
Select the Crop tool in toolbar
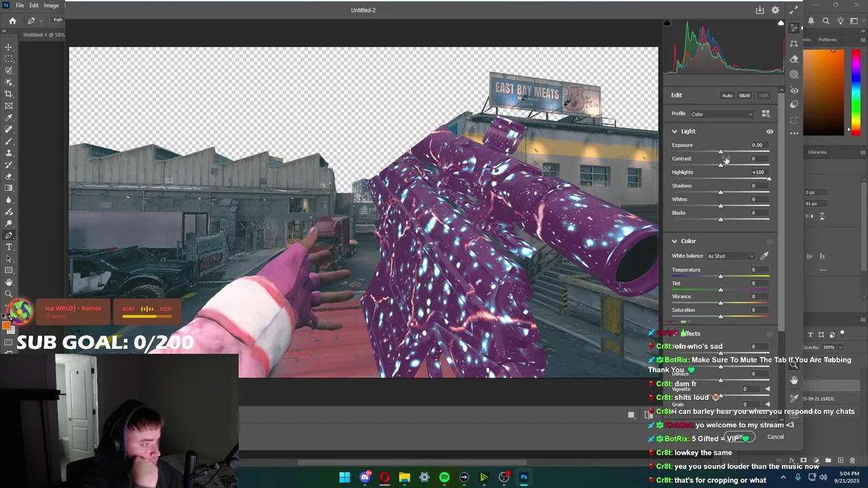pyautogui.click(x=9, y=94)
